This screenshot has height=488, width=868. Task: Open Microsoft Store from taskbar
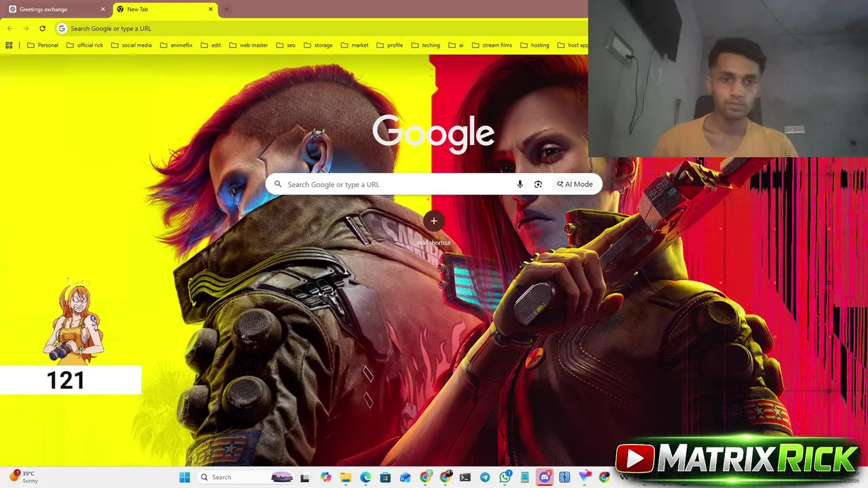coord(385,477)
